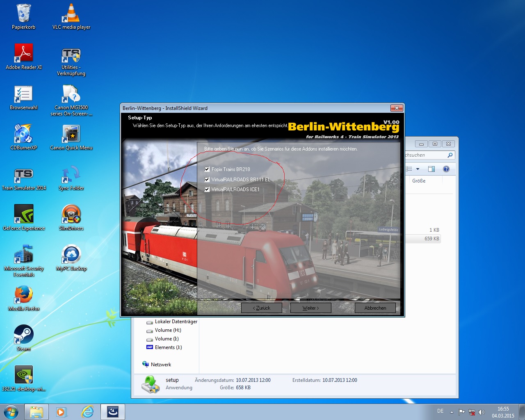Screen dimensions: 525x420
Task: Select the CDBurnerXP desktop icon
Action: point(23,137)
